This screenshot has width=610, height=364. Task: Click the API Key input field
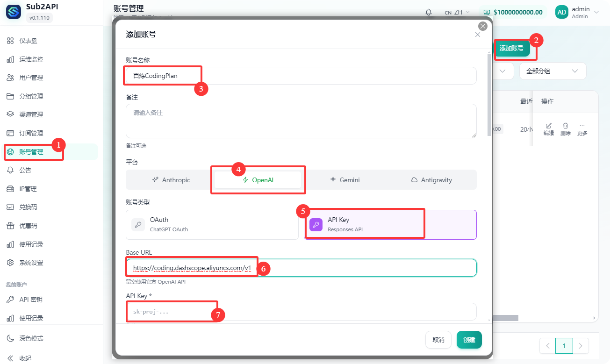point(301,312)
